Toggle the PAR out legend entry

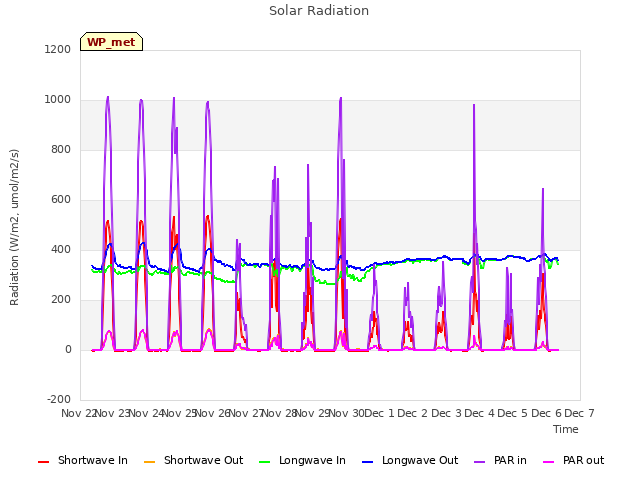(573, 460)
